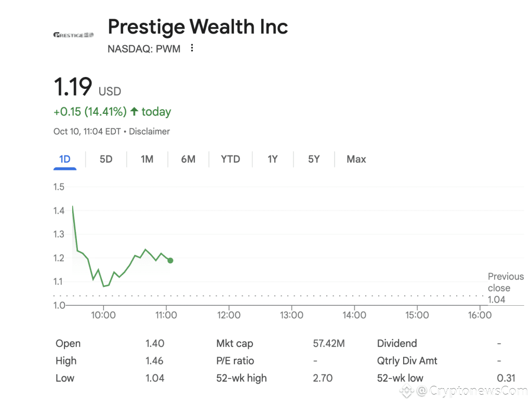The width and height of the screenshot is (532, 404).
Task: Click the green current price dot on chart
Action: pos(170,260)
